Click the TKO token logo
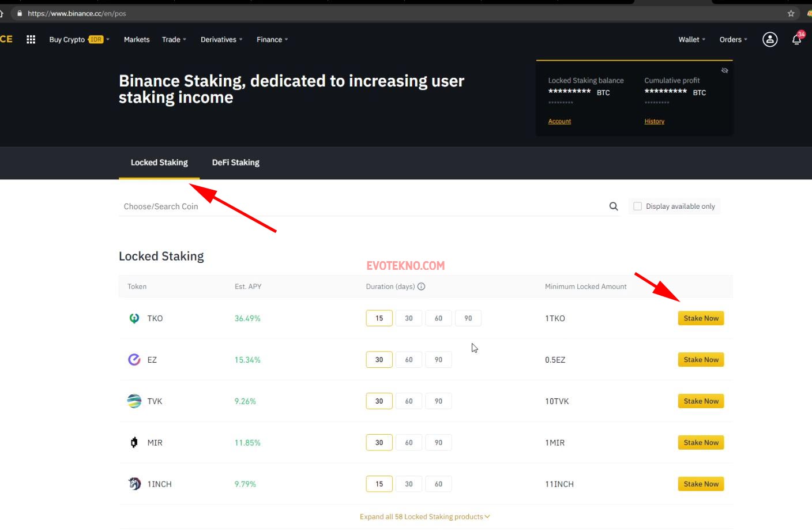812x531 pixels. (x=134, y=318)
